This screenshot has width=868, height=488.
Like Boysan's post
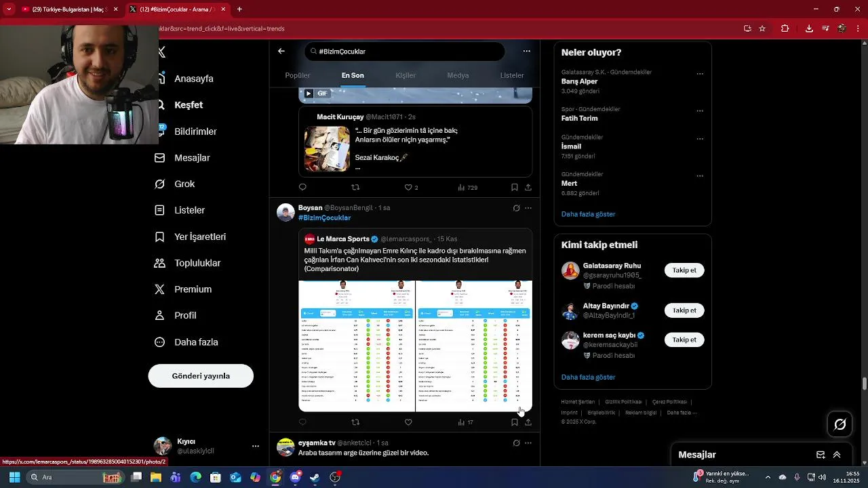pos(408,422)
